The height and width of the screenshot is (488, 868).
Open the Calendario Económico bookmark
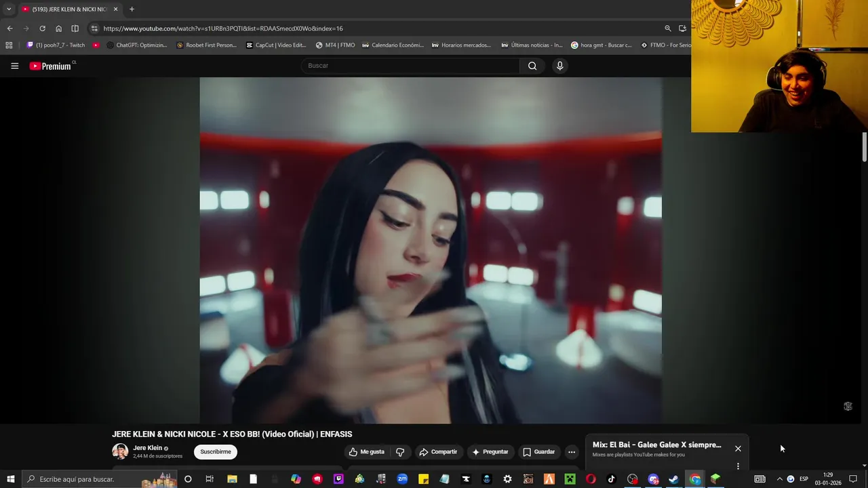(393, 45)
